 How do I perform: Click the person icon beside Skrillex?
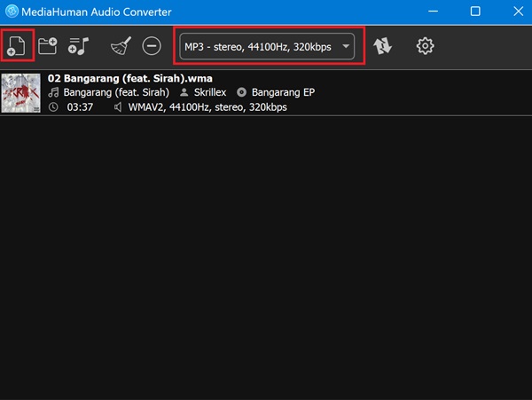coord(184,92)
